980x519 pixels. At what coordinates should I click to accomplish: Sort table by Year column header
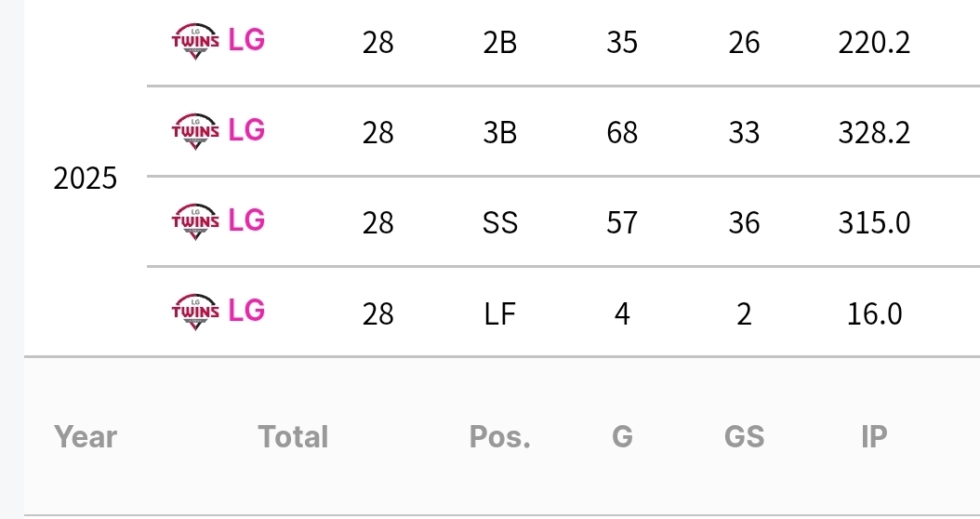tap(85, 436)
